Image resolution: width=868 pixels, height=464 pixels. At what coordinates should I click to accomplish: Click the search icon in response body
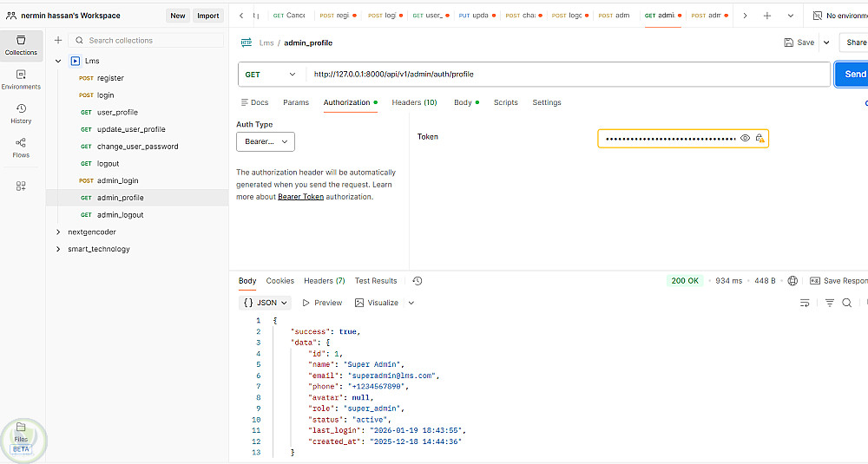[847, 303]
